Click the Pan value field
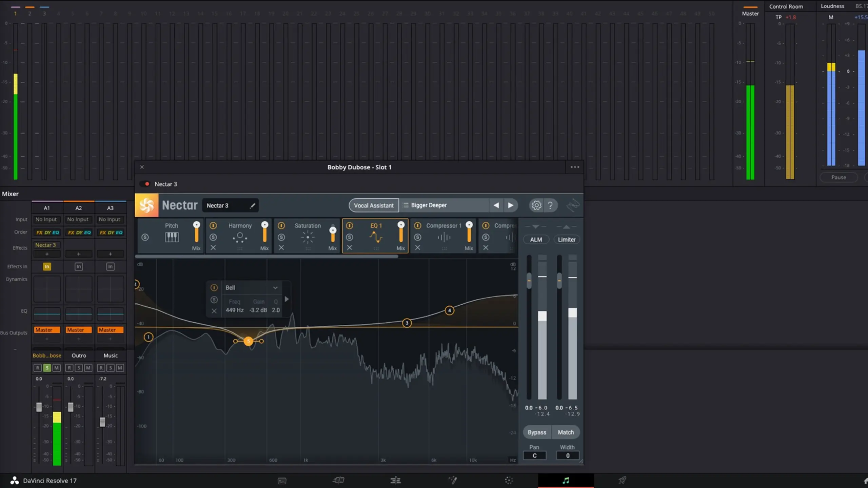 click(535, 455)
